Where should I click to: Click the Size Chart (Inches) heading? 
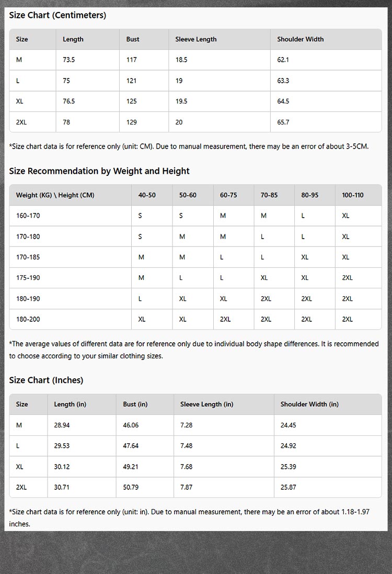click(46, 380)
